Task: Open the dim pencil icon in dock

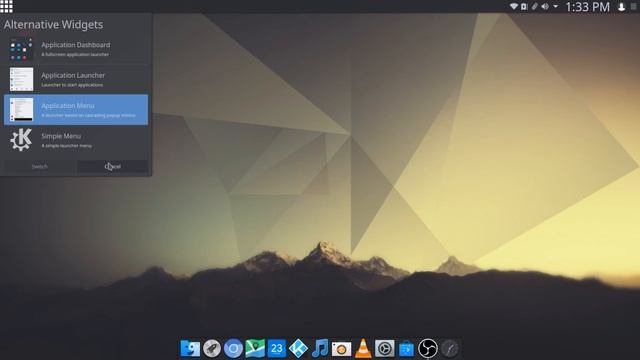Action: click(x=450, y=349)
